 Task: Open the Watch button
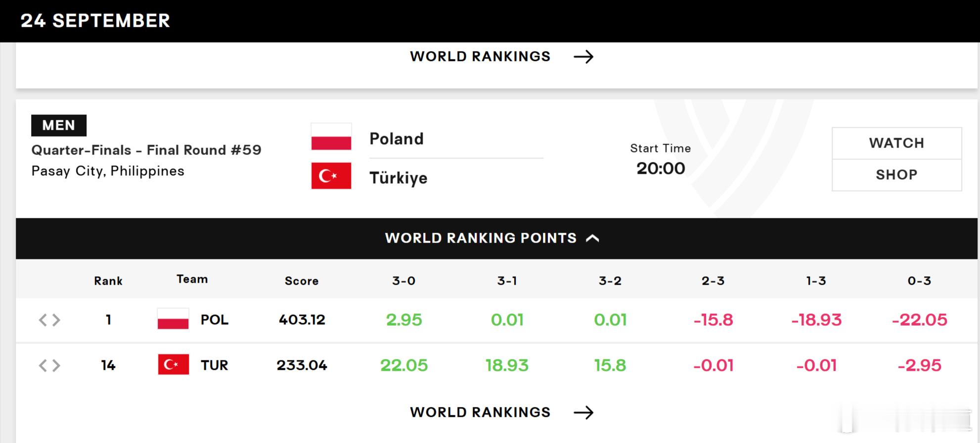(x=896, y=143)
